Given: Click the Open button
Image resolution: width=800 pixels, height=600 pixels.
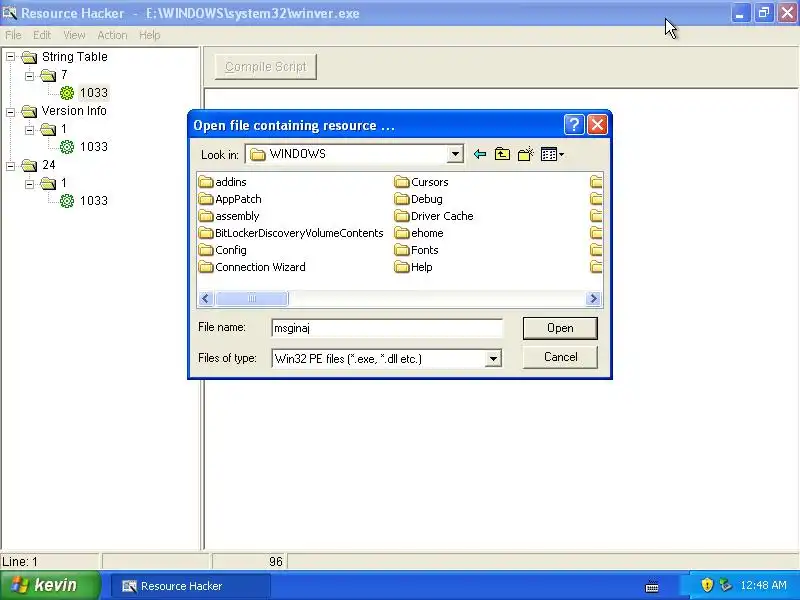Looking at the screenshot, I should pyautogui.click(x=560, y=328).
